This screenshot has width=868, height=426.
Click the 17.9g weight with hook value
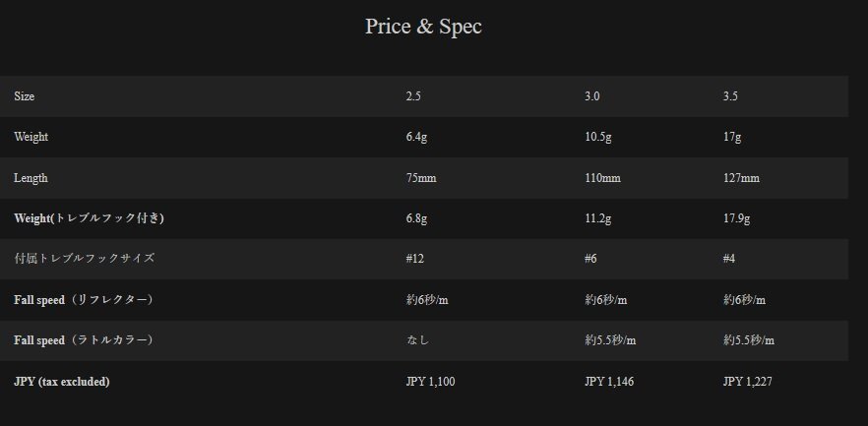pyautogui.click(x=737, y=218)
